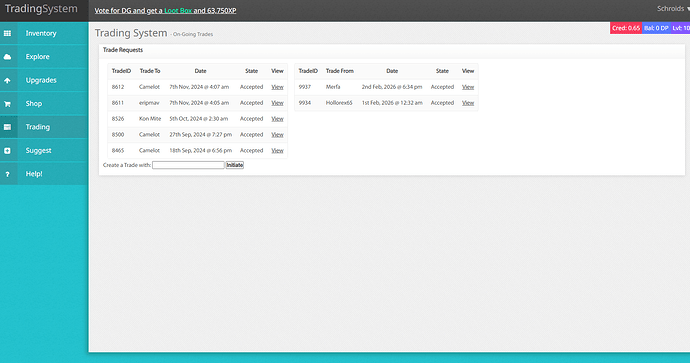Select the eripmav trade partner cell

point(149,103)
